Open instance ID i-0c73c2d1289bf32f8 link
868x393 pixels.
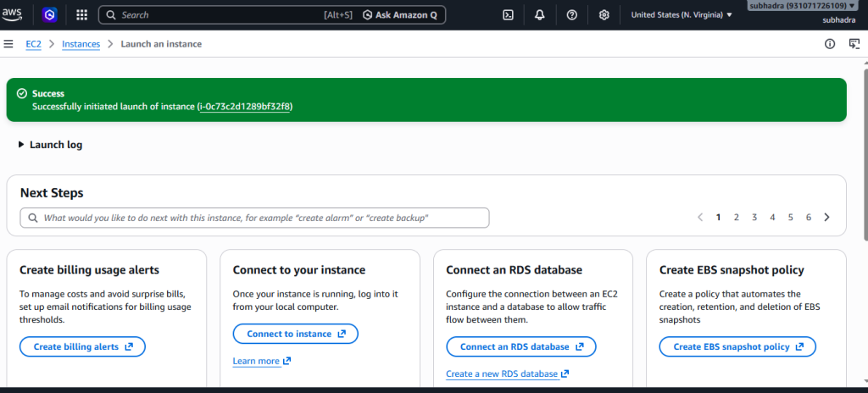coord(245,106)
